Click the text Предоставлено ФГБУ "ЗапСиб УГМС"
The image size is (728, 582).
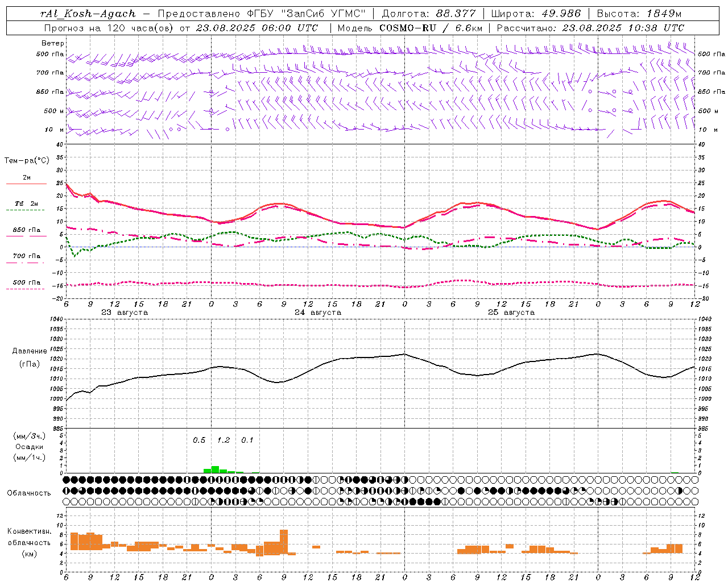(262, 14)
